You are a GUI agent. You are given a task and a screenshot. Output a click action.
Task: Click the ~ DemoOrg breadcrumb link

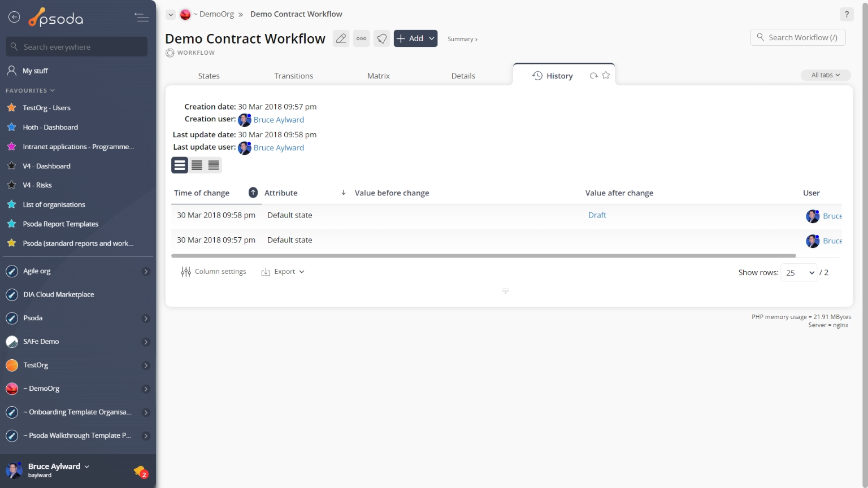213,14
